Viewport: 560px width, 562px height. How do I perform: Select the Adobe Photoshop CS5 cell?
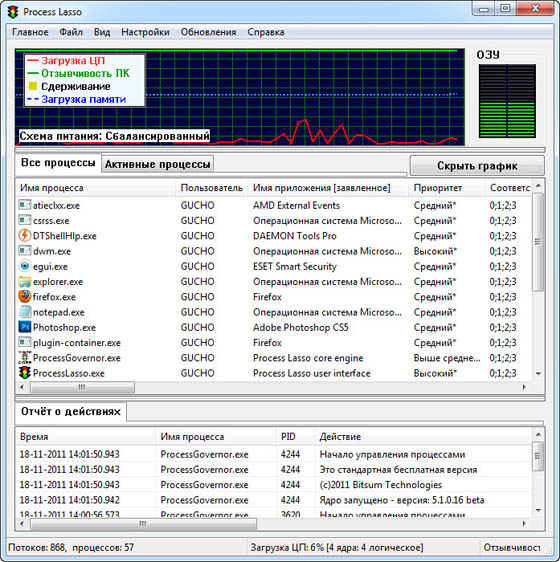point(300,327)
